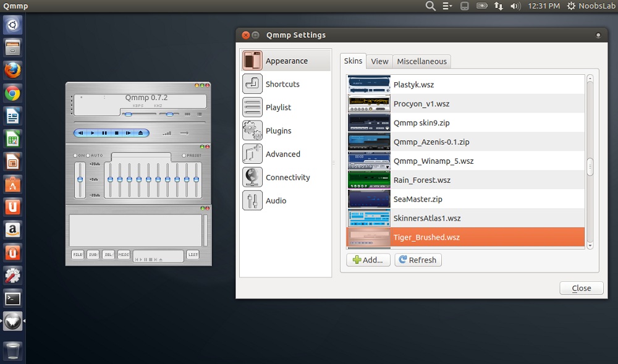Click Add to install a new skin
The height and width of the screenshot is (364, 618).
(x=368, y=260)
